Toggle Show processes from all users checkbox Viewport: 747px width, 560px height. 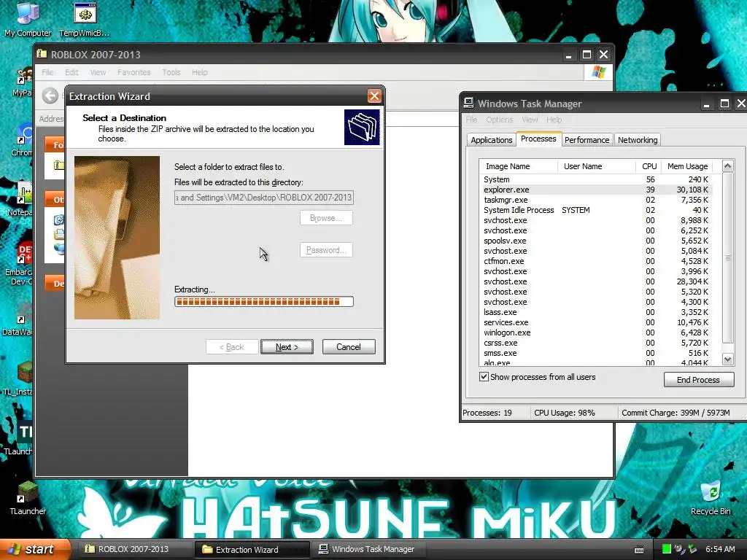click(x=484, y=377)
